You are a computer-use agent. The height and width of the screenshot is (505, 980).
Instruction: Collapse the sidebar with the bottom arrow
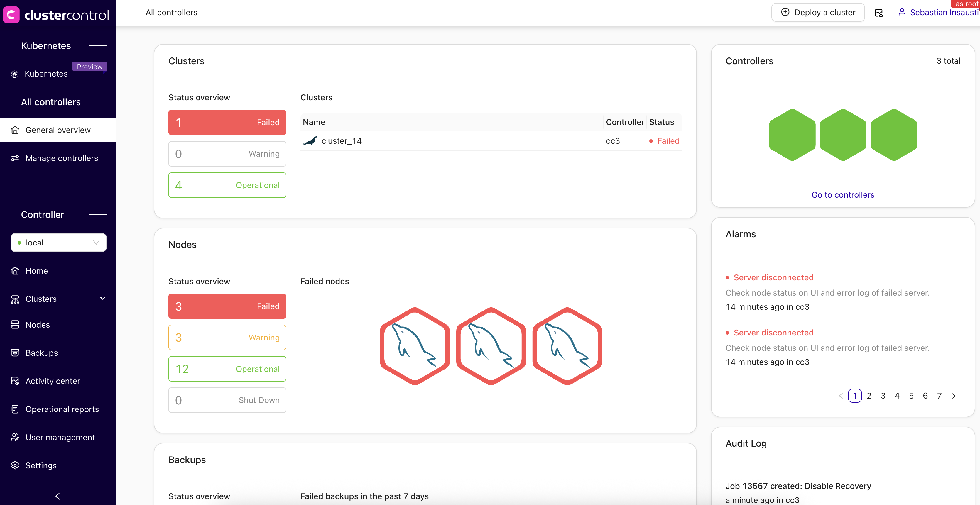coord(58,496)
